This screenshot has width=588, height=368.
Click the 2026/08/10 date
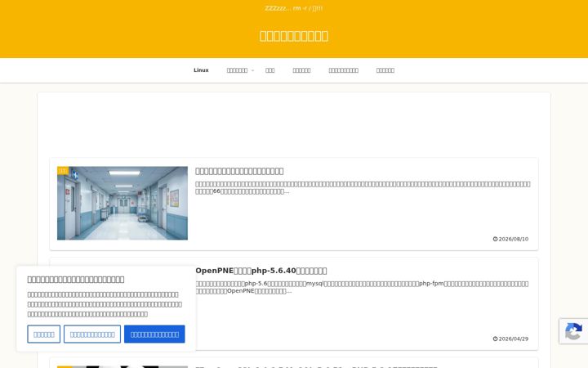tap(514, 239)
